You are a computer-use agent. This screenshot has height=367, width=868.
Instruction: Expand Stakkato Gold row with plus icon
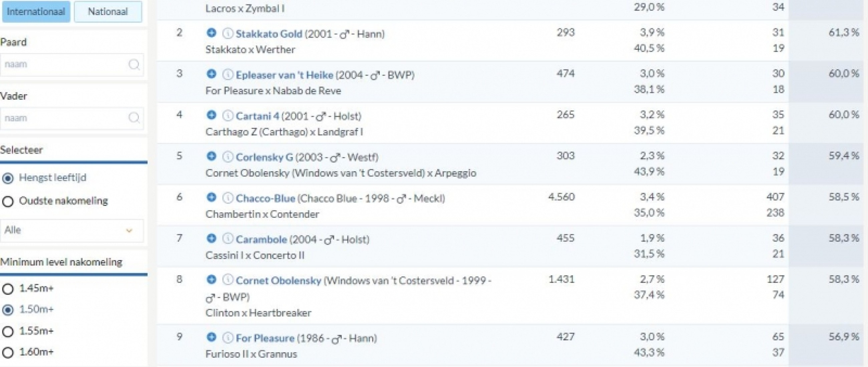(211, 33)
